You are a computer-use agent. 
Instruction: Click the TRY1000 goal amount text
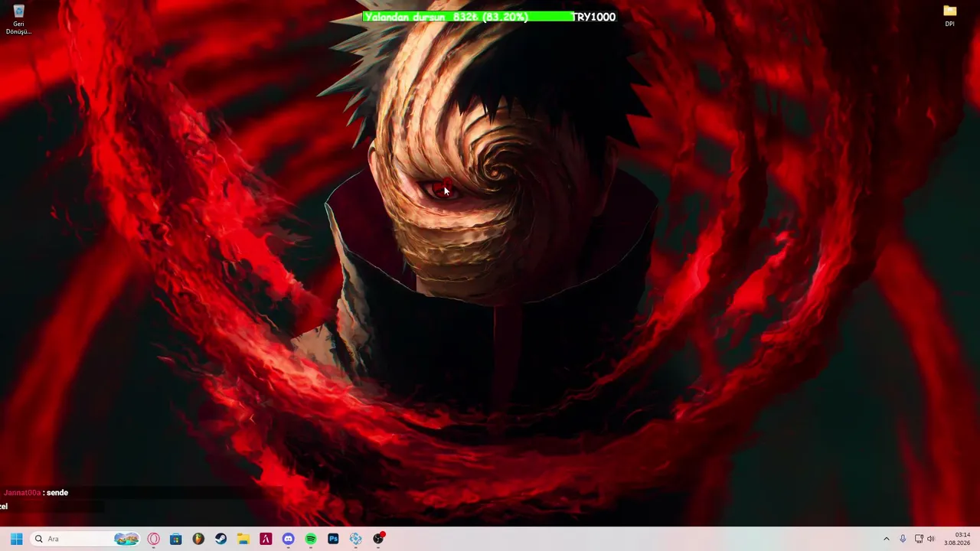coord(594,17)
